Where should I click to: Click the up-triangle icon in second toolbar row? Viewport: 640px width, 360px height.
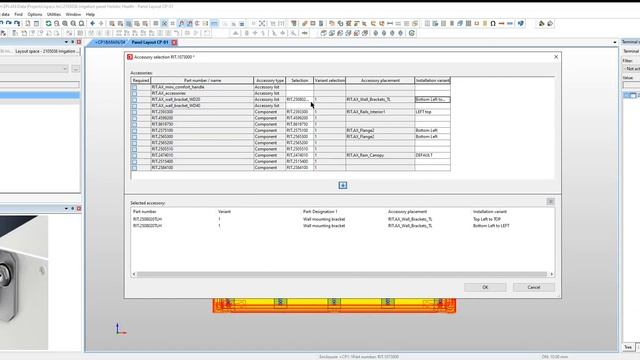point(236,33)
